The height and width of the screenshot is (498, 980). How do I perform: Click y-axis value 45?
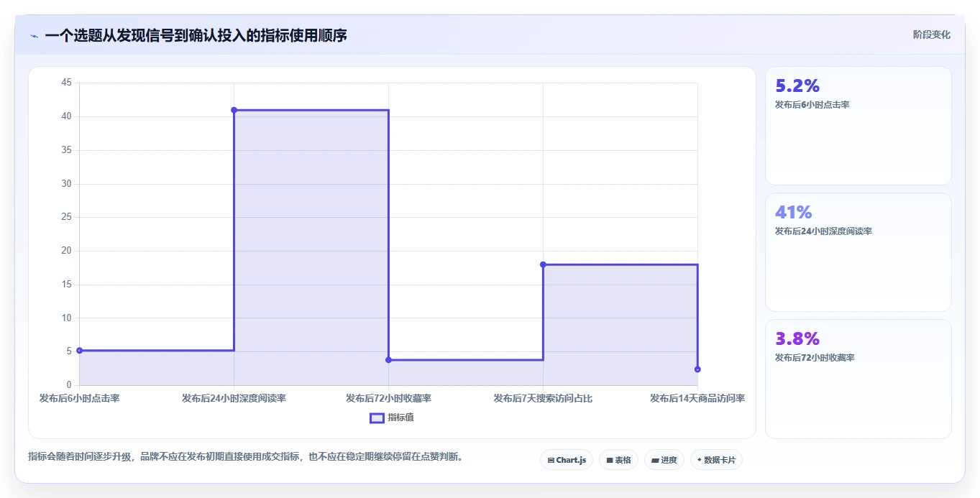[x=66, y=83]
